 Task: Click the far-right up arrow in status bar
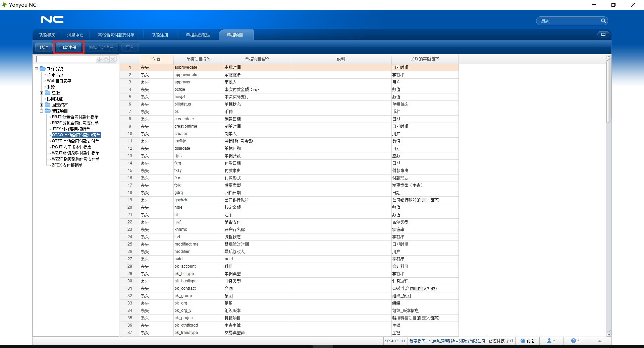point(600,341)
